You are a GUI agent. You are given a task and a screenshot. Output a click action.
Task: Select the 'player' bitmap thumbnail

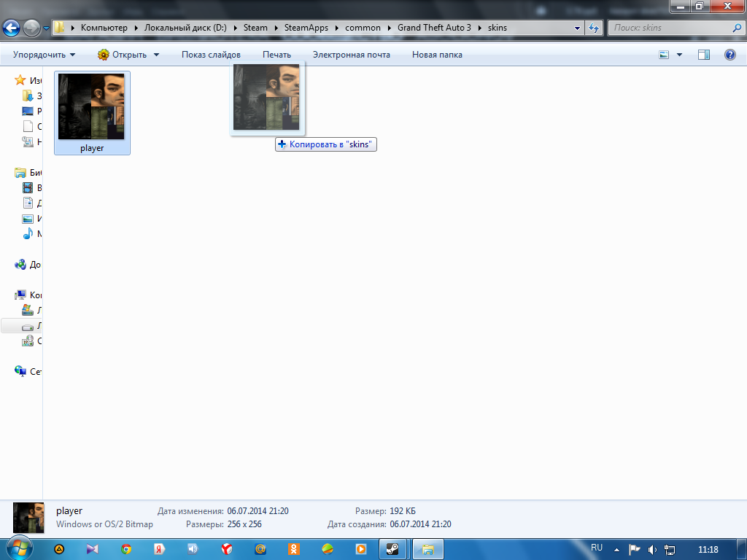[91, 106]
